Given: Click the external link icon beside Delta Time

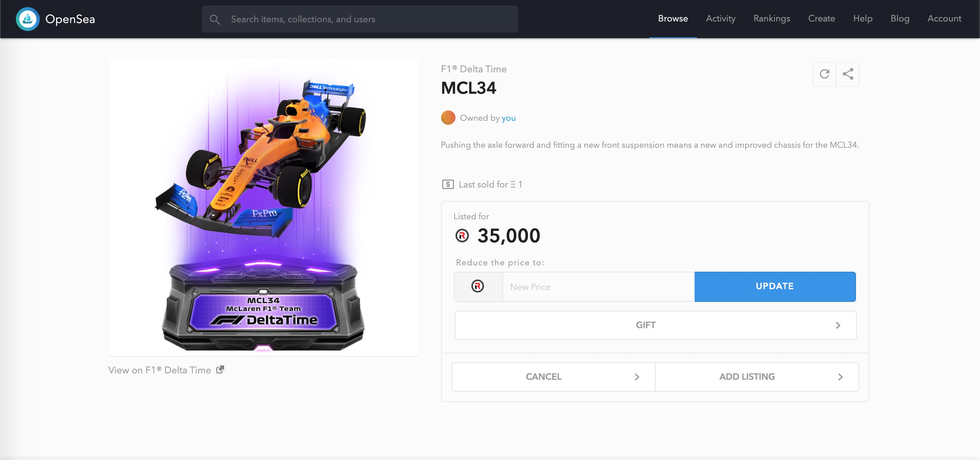Looking at the screenshot, I should click(220, 369).
